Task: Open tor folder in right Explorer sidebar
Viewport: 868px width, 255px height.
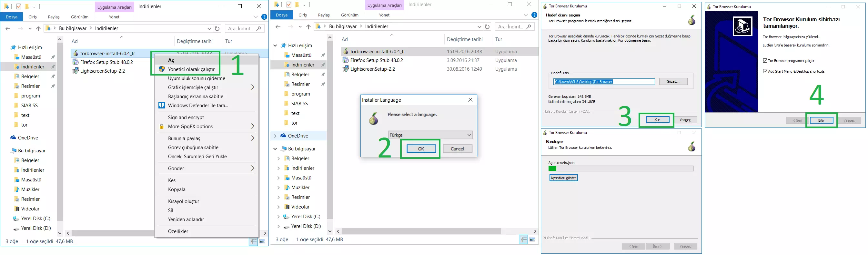Action: tap(294, 123)
